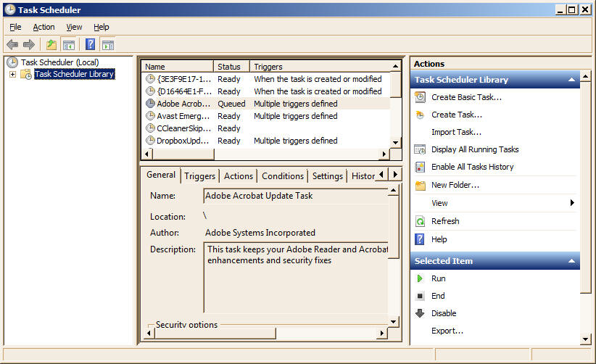Click the Disable down-arrow icon

coord(420,313)
